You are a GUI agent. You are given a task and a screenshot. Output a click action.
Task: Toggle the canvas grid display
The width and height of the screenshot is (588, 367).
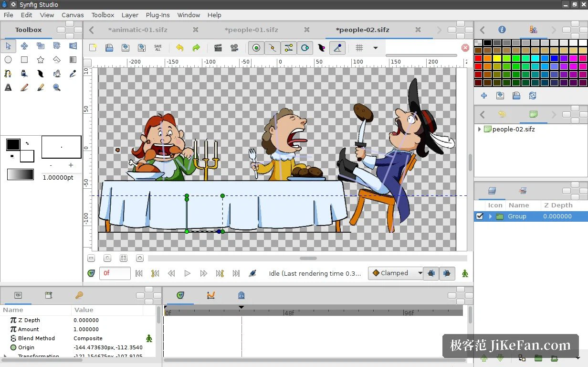[359, 48]
